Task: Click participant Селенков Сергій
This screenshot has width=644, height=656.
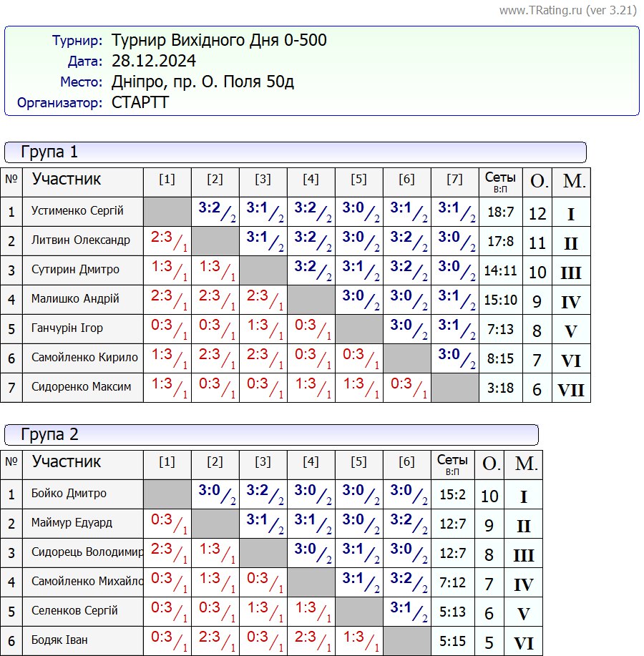Action: pos(74,611)
